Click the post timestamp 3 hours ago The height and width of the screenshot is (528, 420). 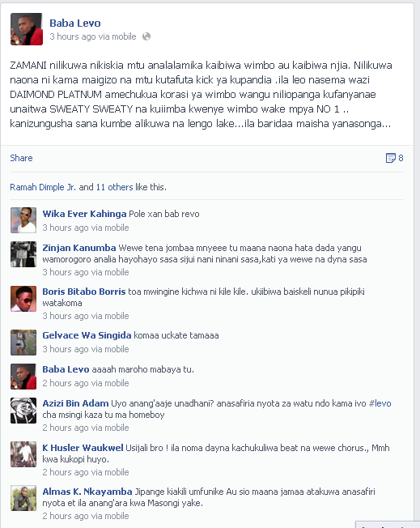click(72, 36)
